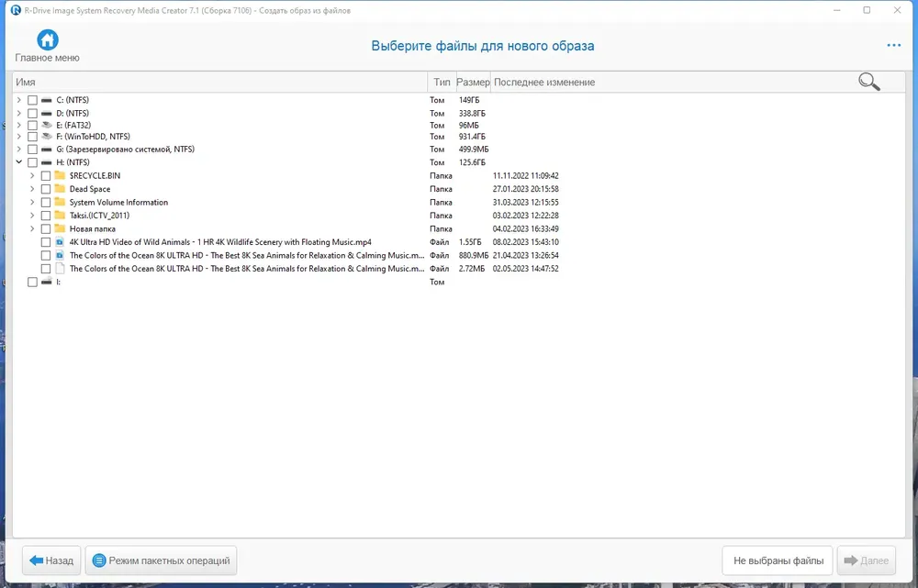The image size is (918, 588).
Task: Collapse the H: (NTFS) volume
Action: pos(18,162)
